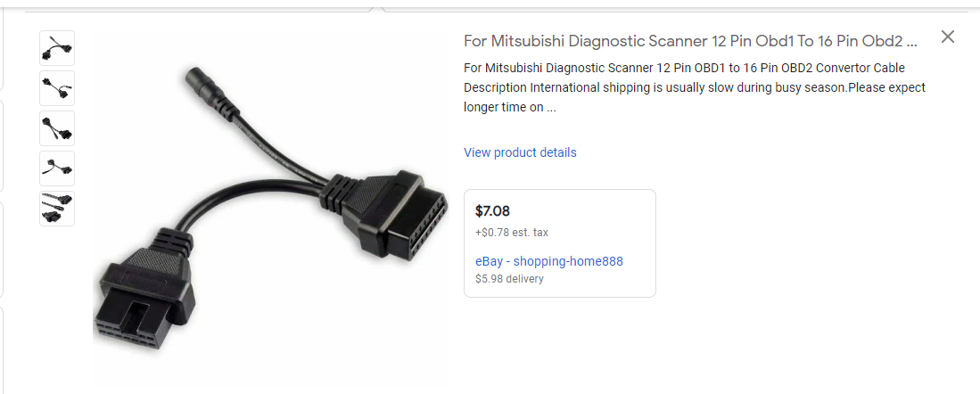Click the $5.98 delivery text
This screenshot has width=980, height=394.
click(x=509, y=278)
